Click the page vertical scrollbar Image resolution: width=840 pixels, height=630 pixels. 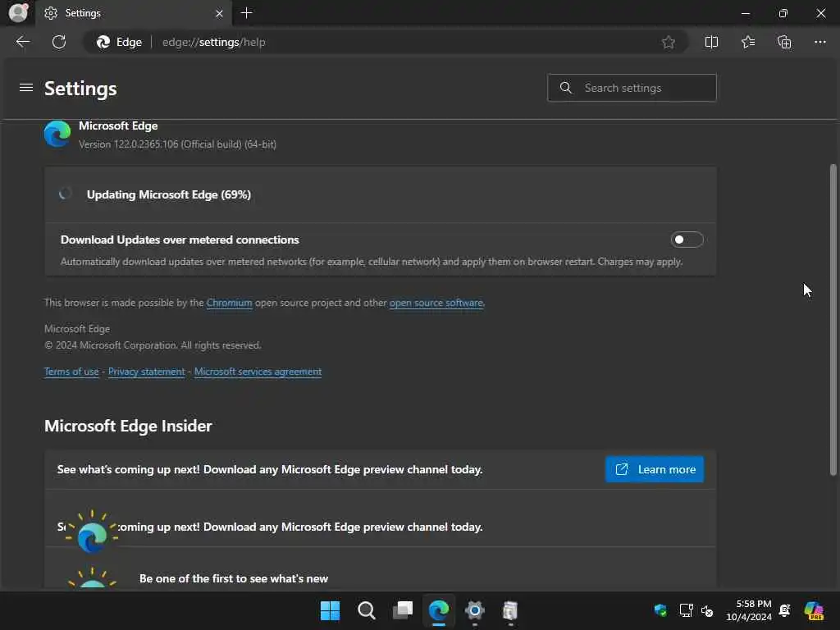tap(833, 319)
